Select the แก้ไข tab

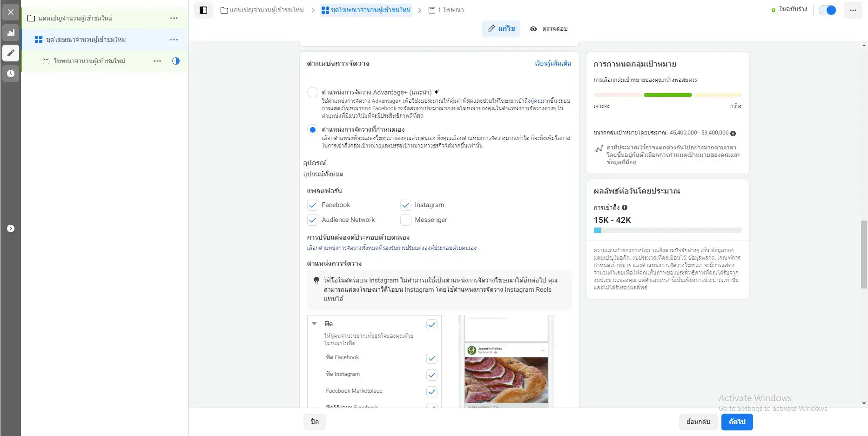[501, 29]
